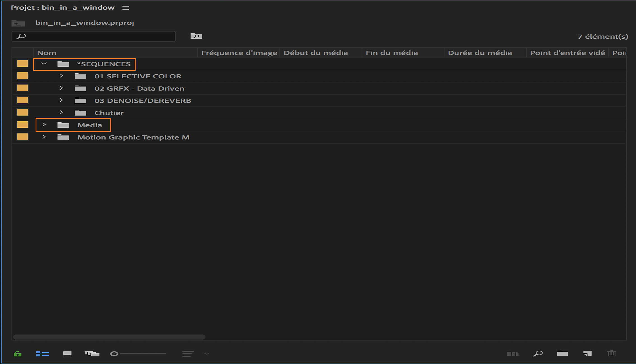The image size is (636, 364).
Task: Expand the 03 DENOISE/DEREVERB bin
Action: (61, 101)
